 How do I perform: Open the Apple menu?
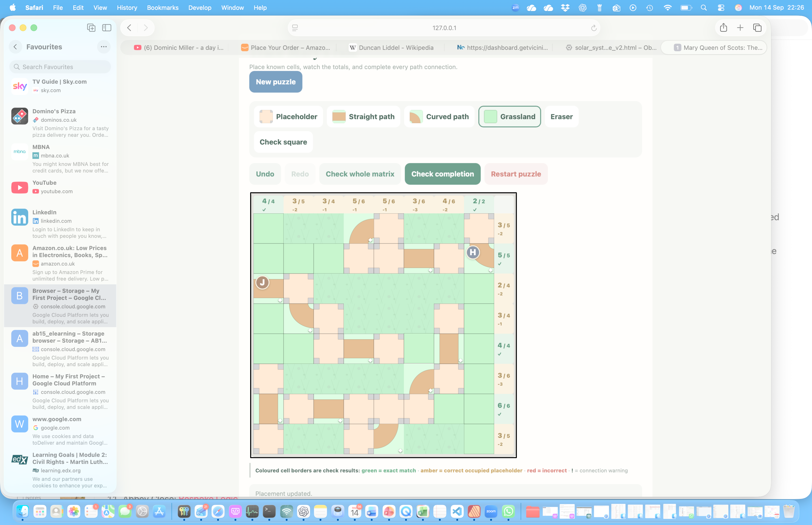(x=13, y=8)
